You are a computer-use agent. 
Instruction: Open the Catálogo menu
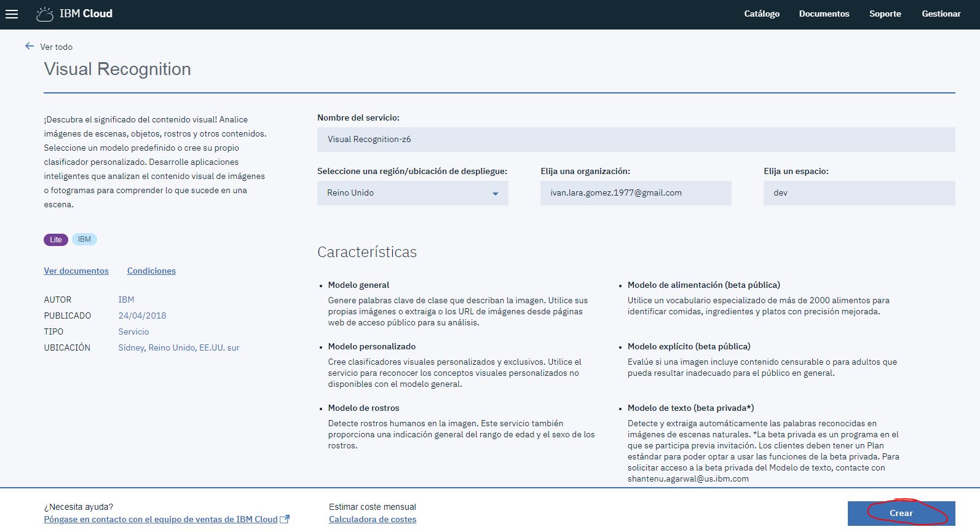(762, 14)
